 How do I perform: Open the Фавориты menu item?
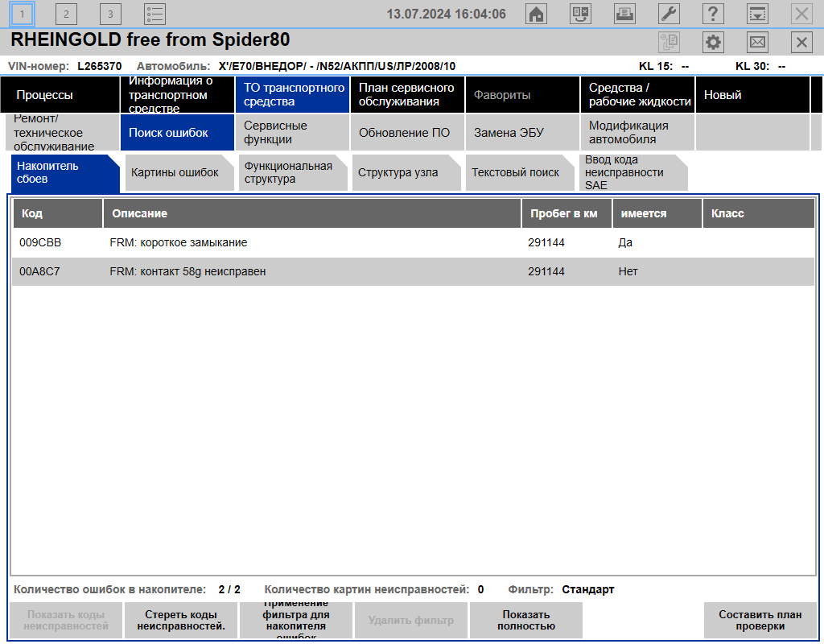pos(523,95)
